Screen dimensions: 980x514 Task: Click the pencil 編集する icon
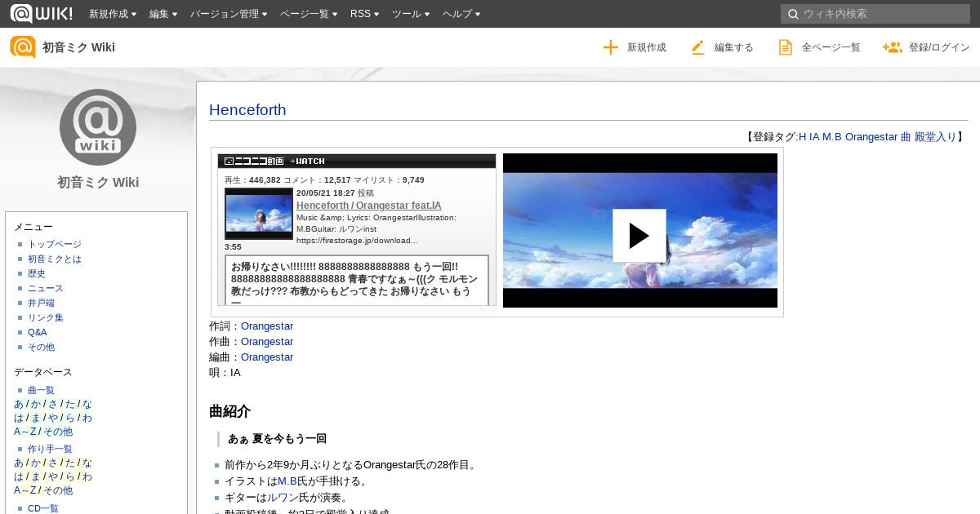click(697, 47)
